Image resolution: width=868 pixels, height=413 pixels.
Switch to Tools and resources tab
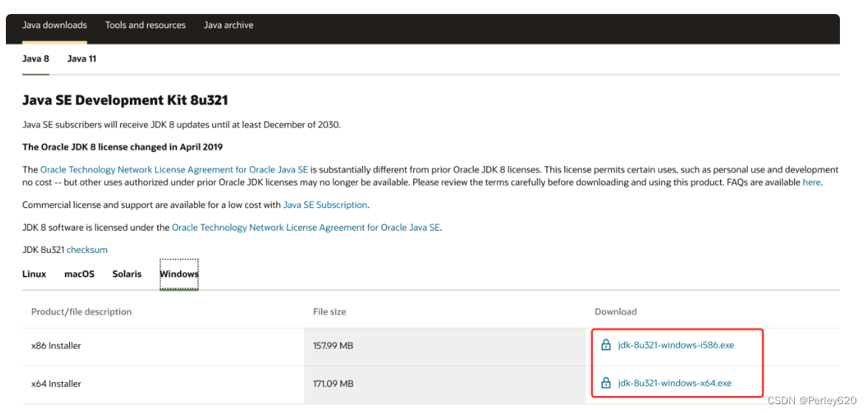(x=145, y=25)
